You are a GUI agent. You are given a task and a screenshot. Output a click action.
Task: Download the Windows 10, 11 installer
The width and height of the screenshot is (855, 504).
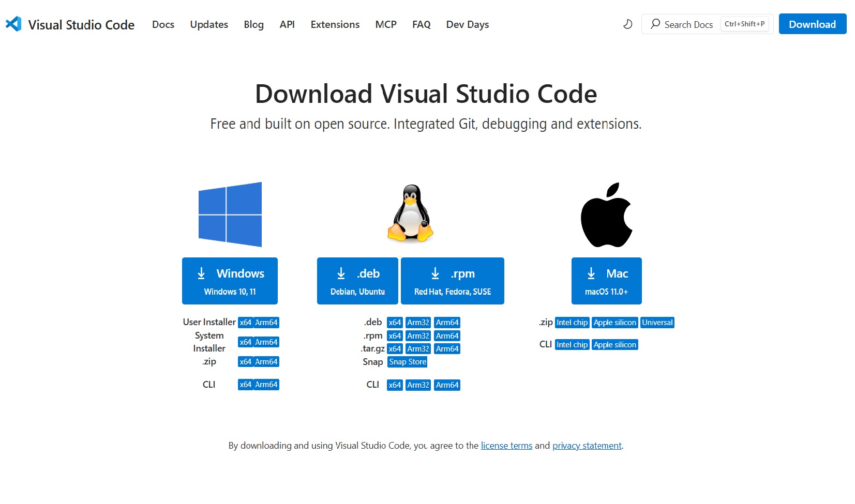[x=230, y=281]
